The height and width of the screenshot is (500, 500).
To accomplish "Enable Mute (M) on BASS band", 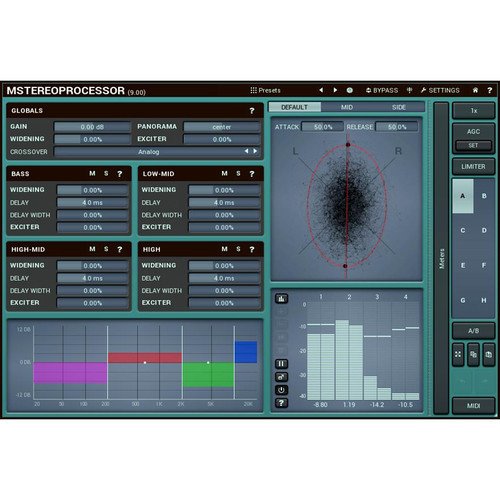I will 92,173.
